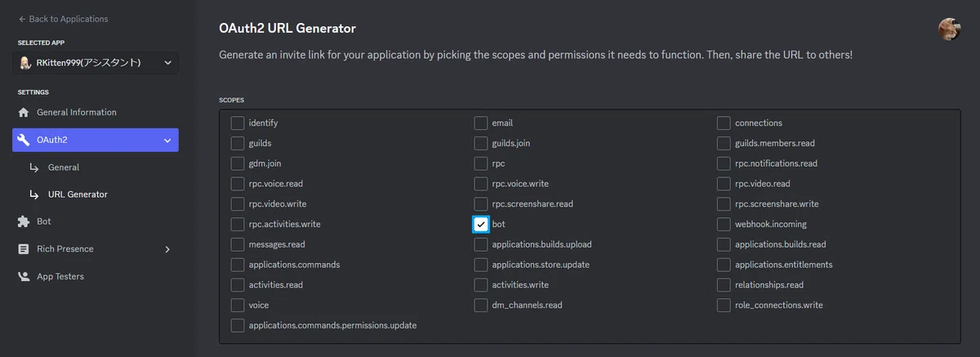This screenshot has width=980, height=357.
Task: Go back to Applications
Action: pos(63,19)
